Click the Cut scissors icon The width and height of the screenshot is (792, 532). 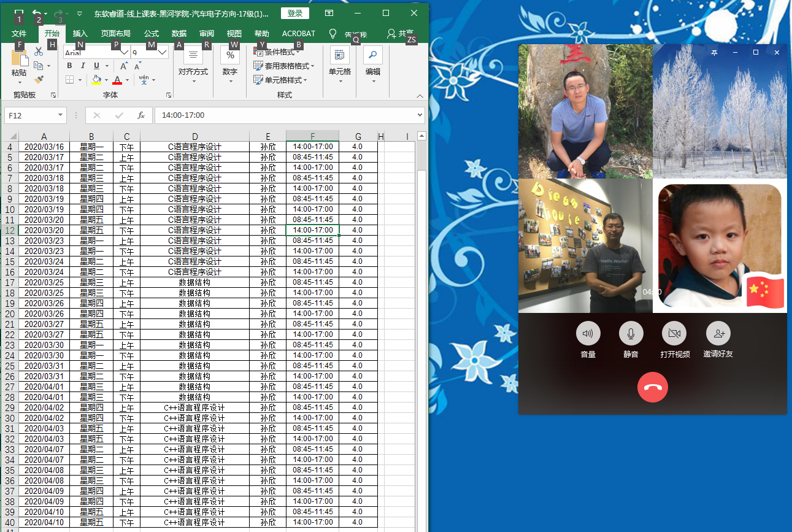pos(39,53)
